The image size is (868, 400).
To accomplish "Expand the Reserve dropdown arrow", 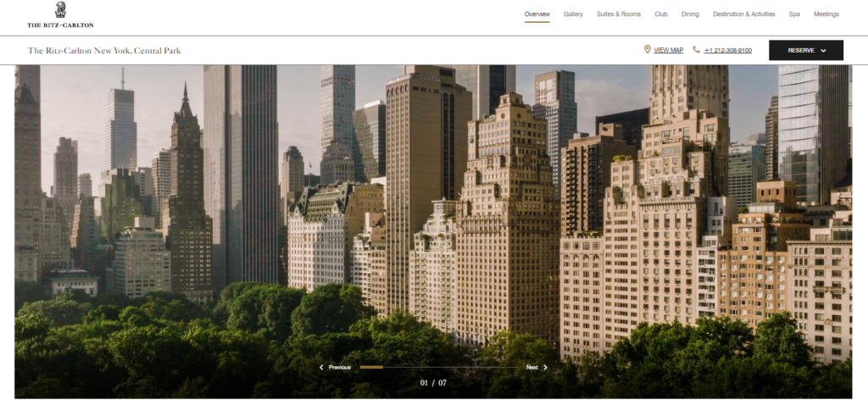I will pos(823,50).
